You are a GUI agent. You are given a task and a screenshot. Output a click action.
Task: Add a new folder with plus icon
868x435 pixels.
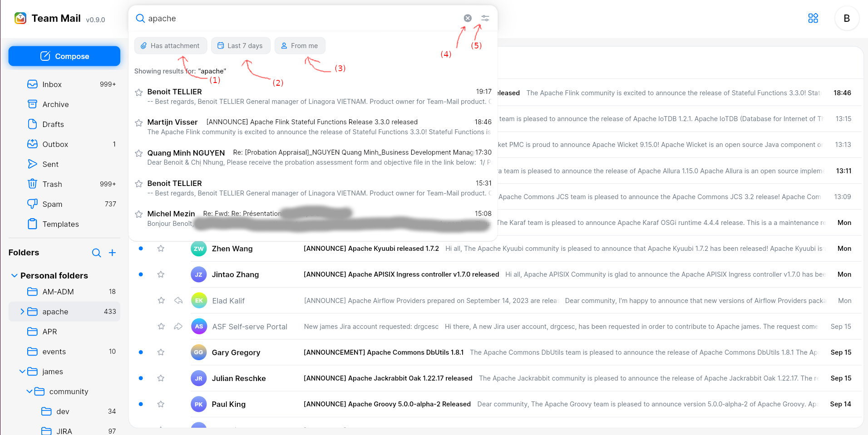pos(113,253)
